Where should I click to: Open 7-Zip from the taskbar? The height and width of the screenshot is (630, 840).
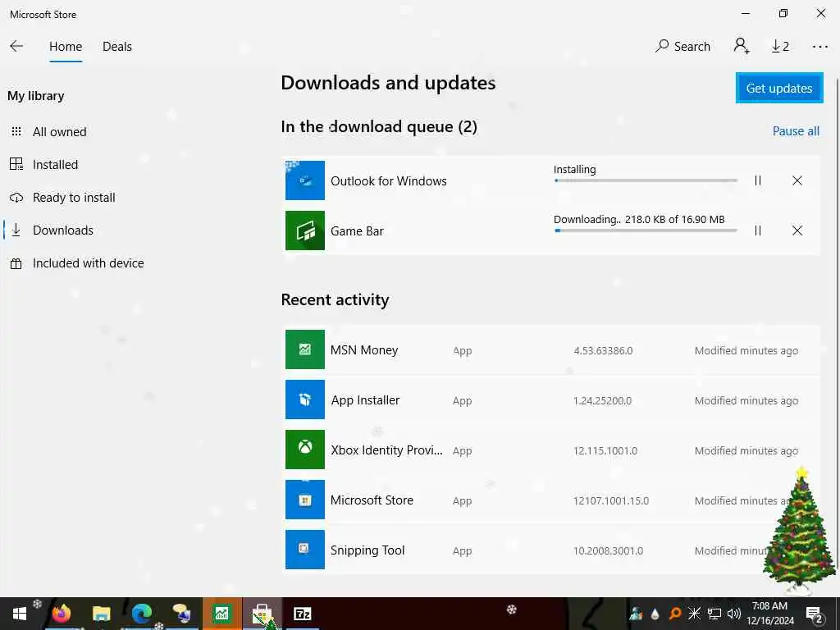[302, 614]
